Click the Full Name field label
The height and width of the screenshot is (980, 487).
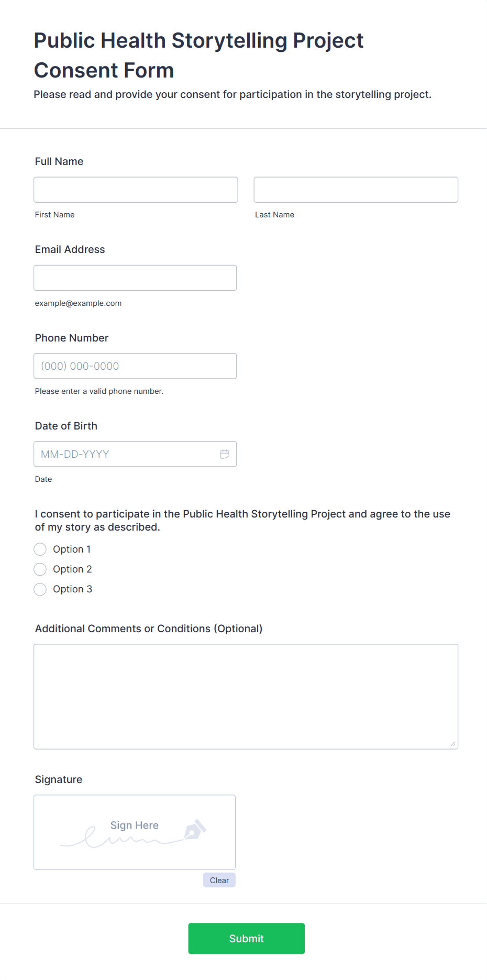[59, 161]
